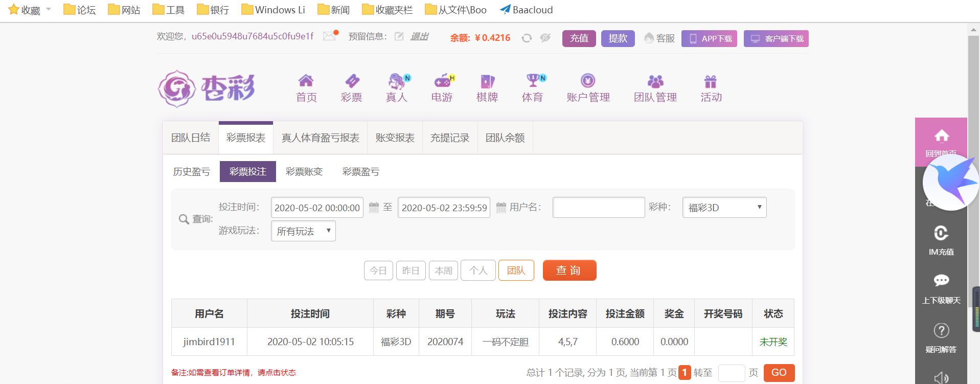Select the 彩票盈亏 sub-tab
This screenshot has width=980, height=384.
[361, 171]
